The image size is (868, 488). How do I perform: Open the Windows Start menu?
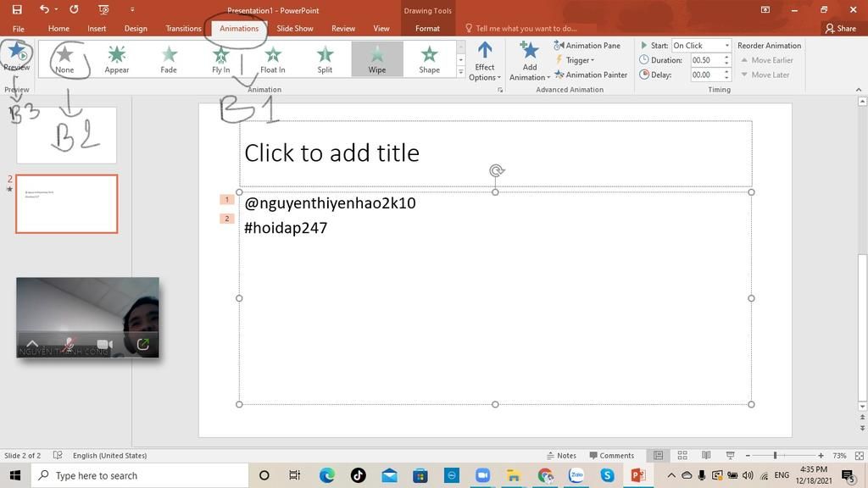[15, 475]
